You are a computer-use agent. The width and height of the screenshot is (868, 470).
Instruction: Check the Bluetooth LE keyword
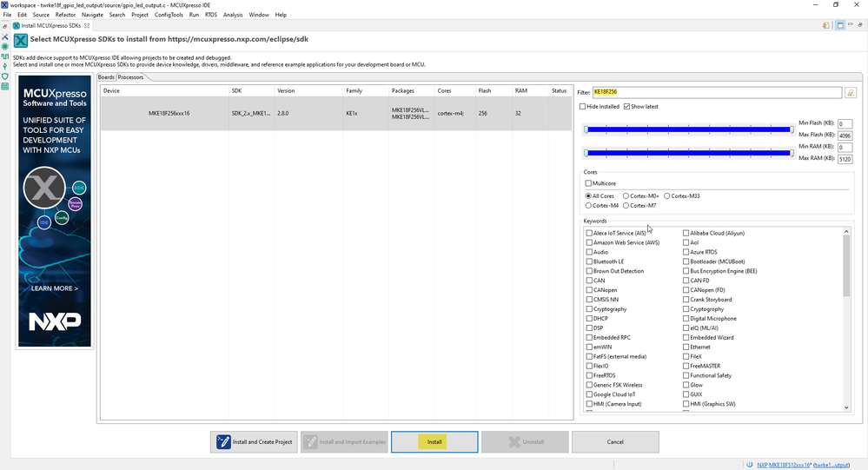pos(589,261)
